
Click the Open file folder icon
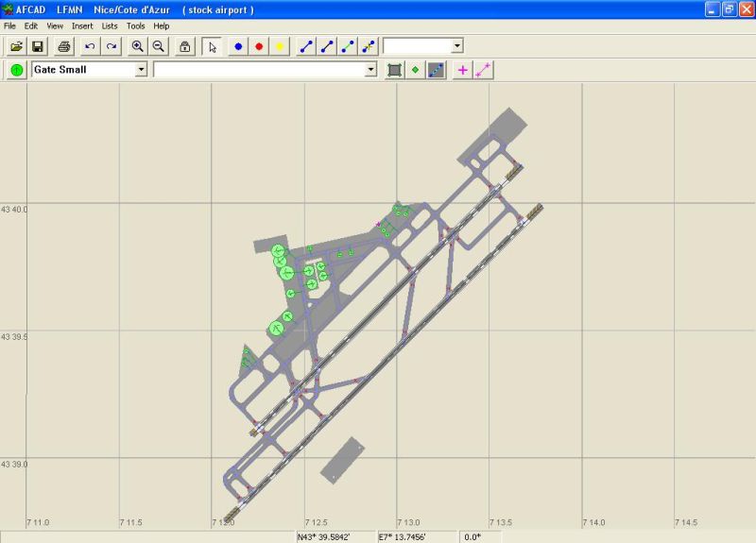tap(17, 46)
